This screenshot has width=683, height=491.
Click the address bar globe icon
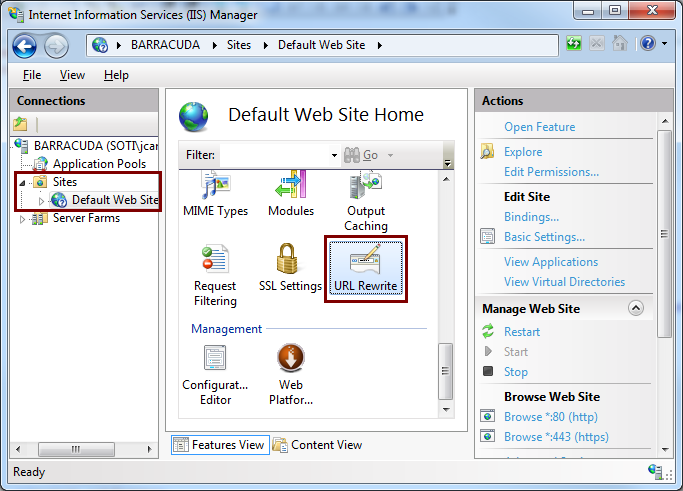click(100, 45)
